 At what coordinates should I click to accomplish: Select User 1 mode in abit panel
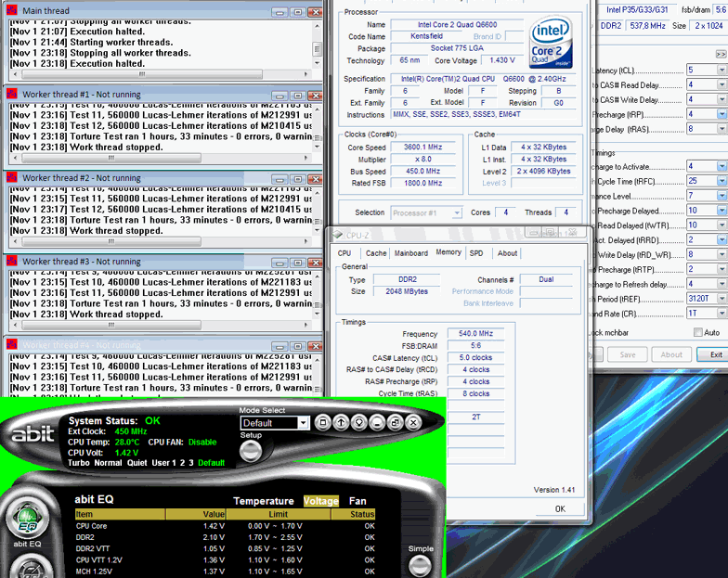point(163,462)
